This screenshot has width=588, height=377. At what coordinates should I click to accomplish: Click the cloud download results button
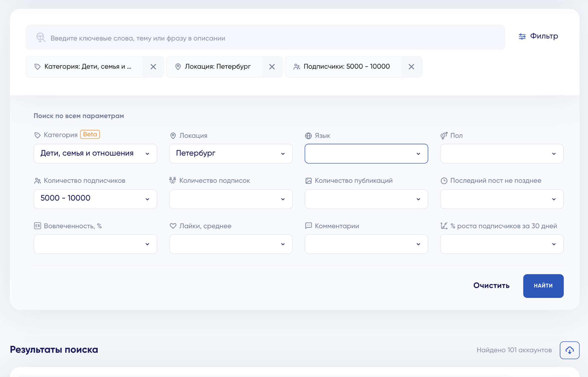569,350
